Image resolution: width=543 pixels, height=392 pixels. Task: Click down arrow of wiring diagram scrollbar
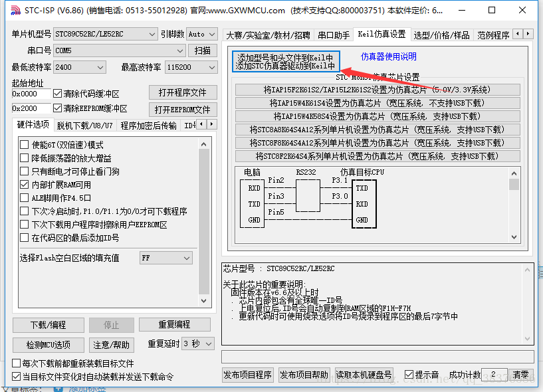click(514, 237)
